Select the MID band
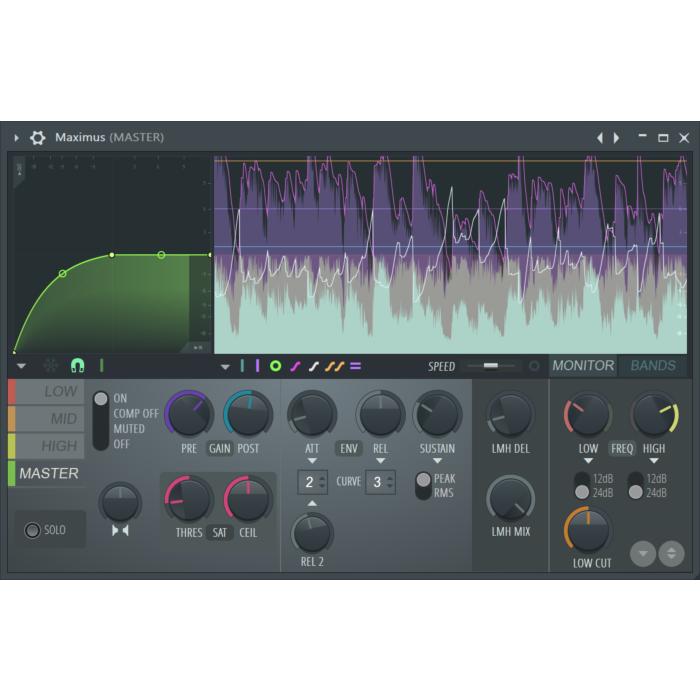 (46, 419)
